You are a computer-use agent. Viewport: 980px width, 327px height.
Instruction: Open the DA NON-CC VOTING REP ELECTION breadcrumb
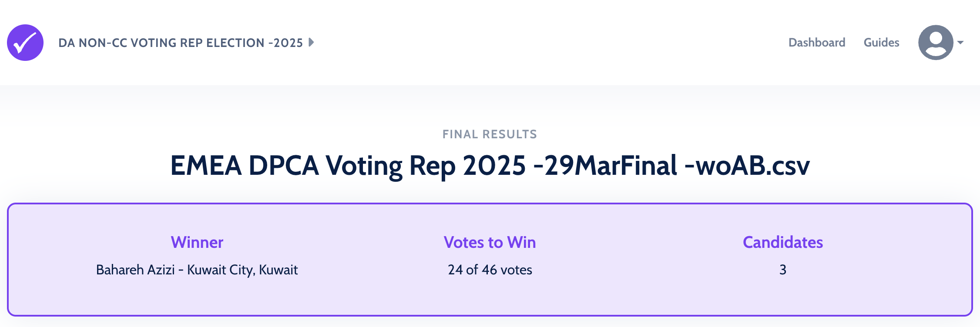(180, 43)
